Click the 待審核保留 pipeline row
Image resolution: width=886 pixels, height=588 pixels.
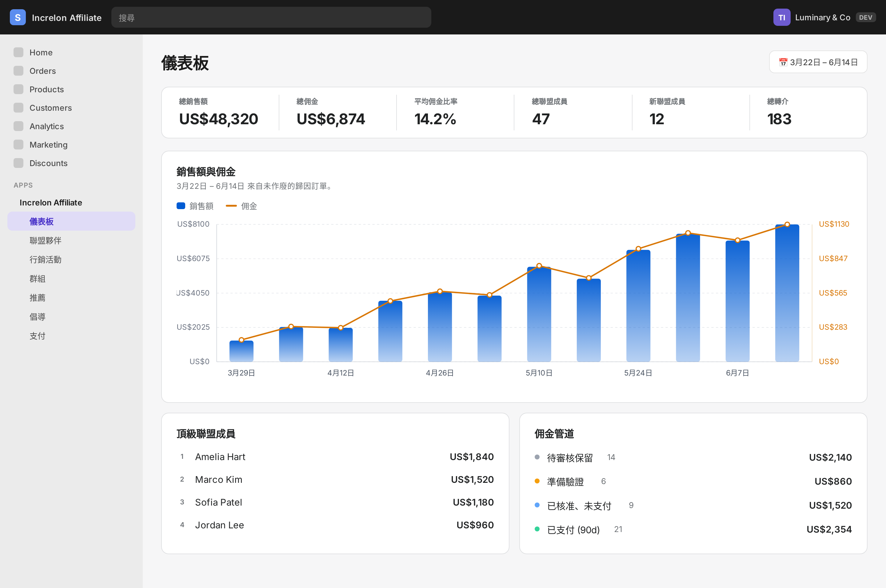pos(693,458)
